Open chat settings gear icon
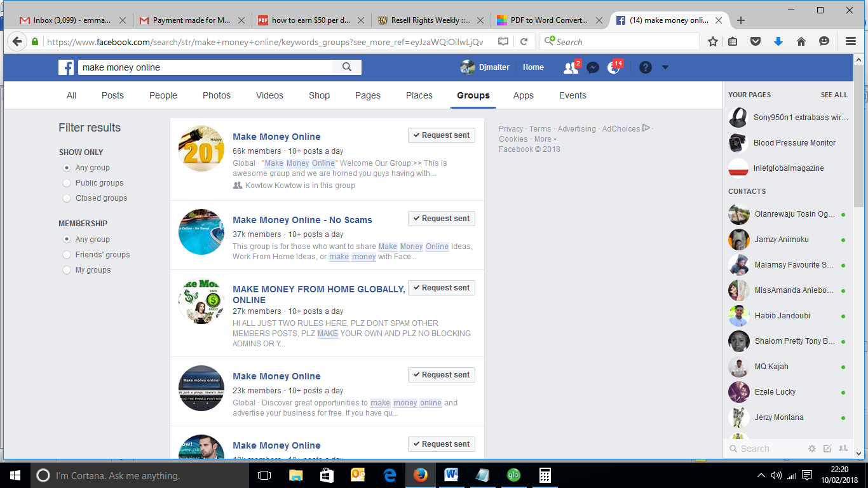 (812, 449)
